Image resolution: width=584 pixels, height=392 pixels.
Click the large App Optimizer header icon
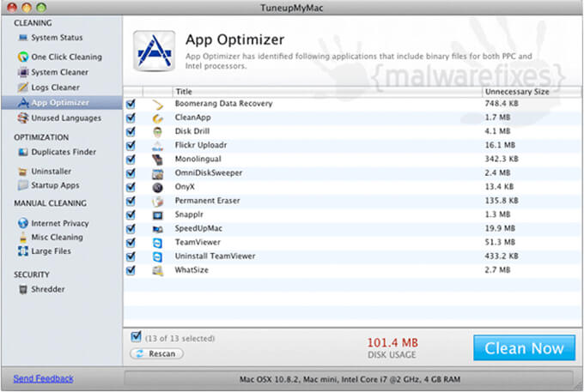(x=155, y=51)
